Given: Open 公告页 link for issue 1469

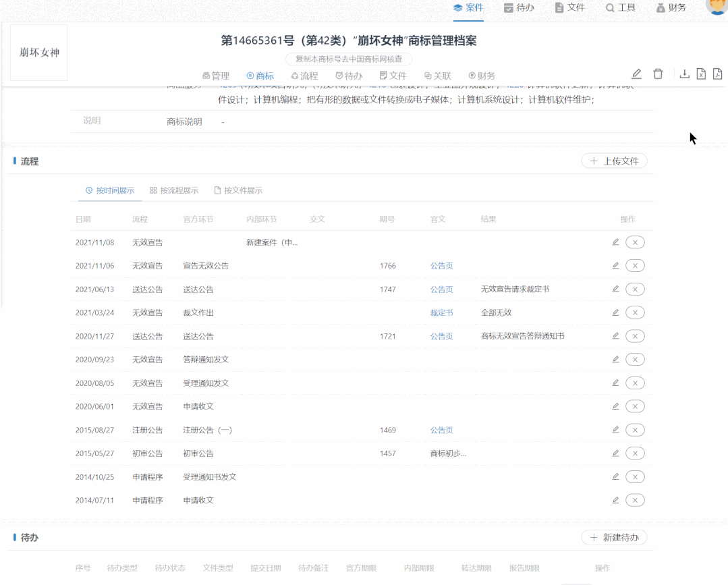Looking at the screenshot, I should (441, 430).
